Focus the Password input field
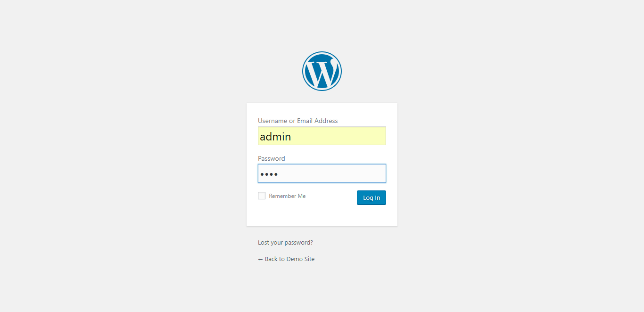 coord(322,173)
